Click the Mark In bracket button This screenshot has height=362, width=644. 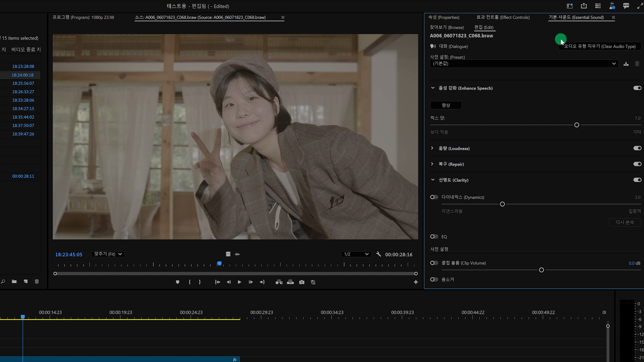(190, 282)
